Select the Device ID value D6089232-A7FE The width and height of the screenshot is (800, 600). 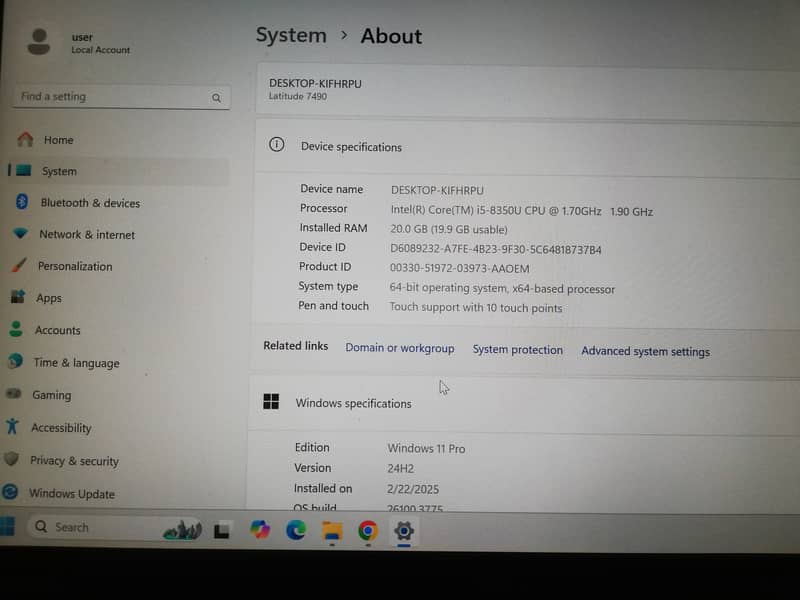pos(495,249)
